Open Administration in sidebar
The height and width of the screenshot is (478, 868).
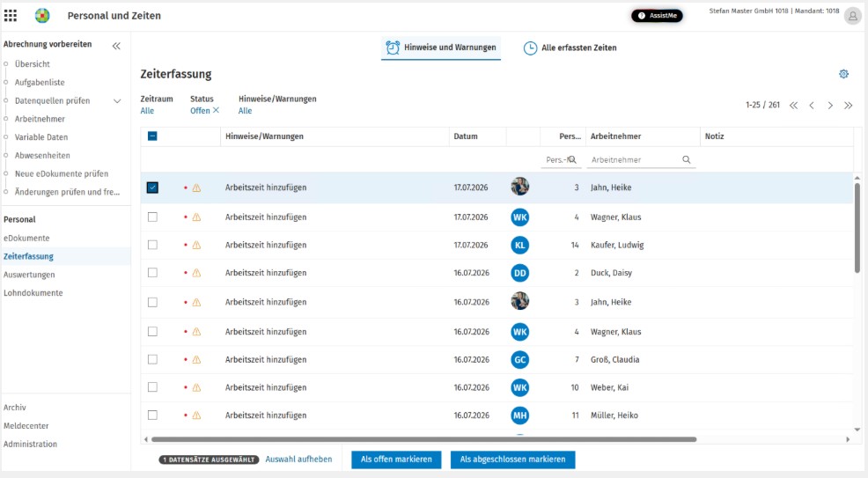pyautogui.click(x=31, y=444)
